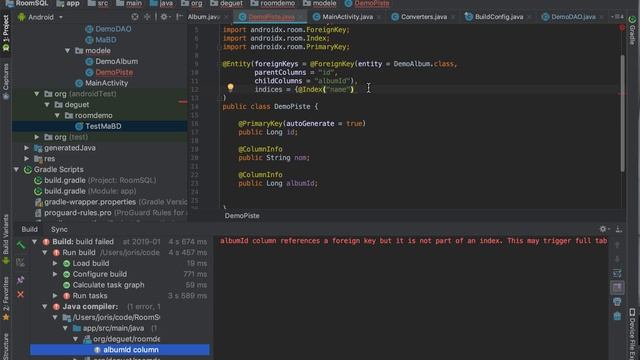Click the editor vertical scrollbar

[x=622, y=112]
